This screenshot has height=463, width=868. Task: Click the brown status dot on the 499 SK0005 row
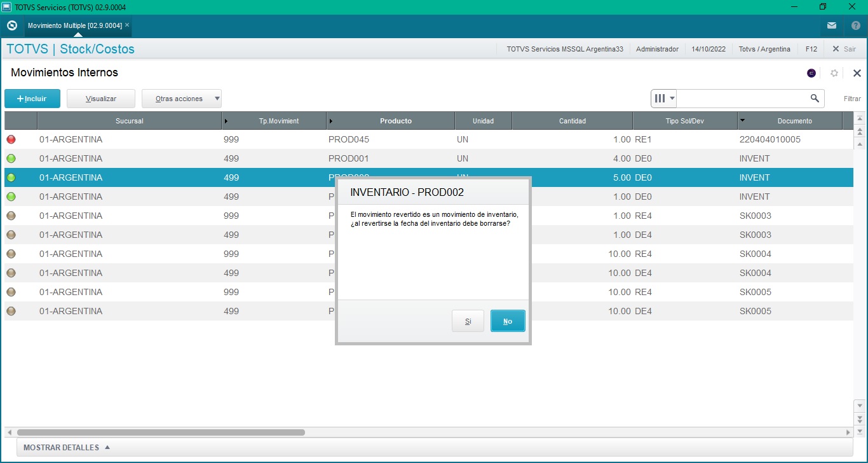click(11, 311)
